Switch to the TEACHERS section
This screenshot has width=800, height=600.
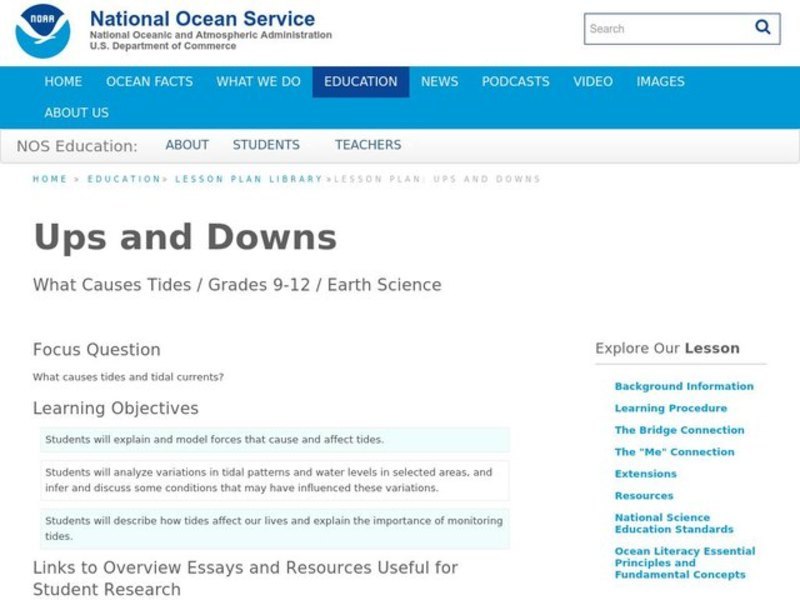point(369,145)
